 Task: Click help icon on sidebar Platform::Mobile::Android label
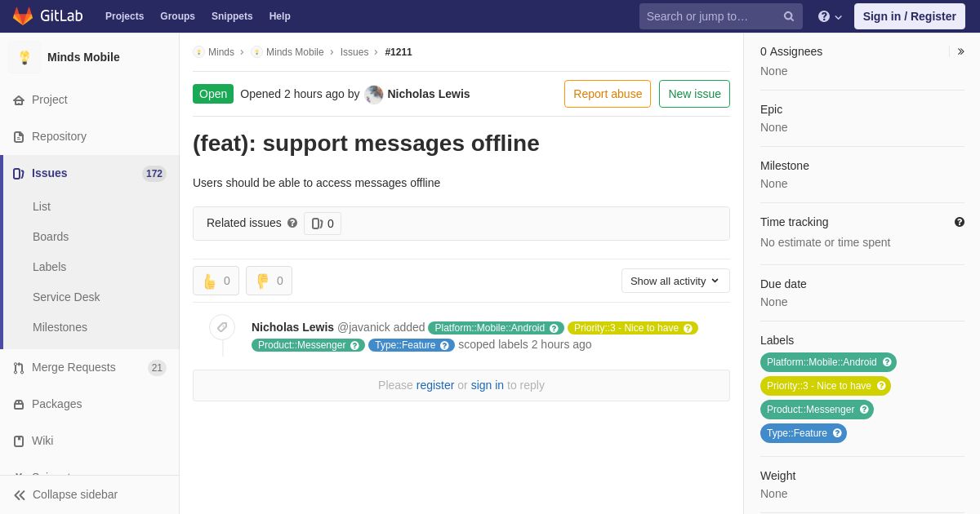coord(887,362)
